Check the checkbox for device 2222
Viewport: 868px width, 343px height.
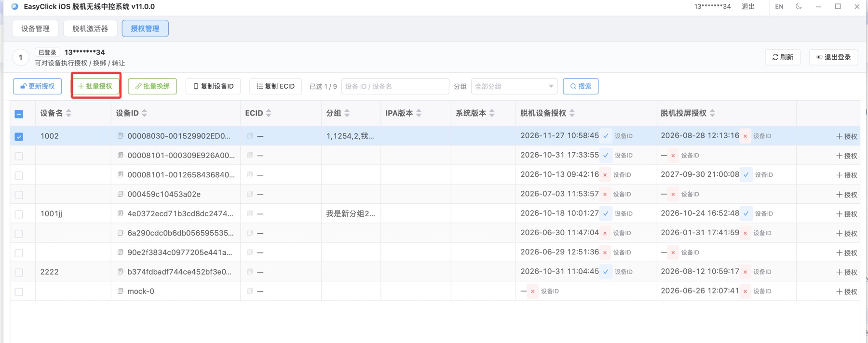pos(19,272)
